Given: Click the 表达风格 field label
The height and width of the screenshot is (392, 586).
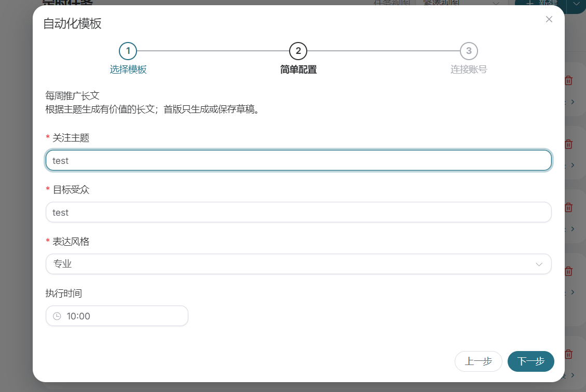Looking at the screenshot, I should pyautogui.click(x=71, y=242).
